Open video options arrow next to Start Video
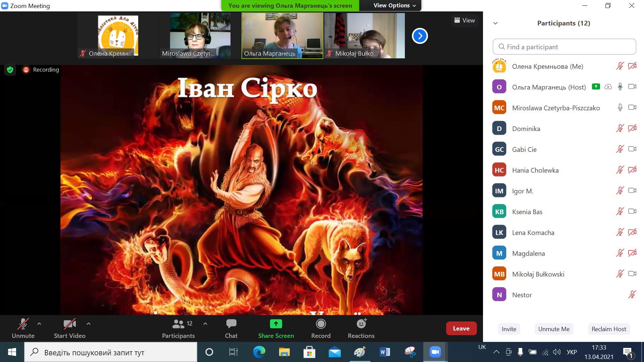 (89, 324)
